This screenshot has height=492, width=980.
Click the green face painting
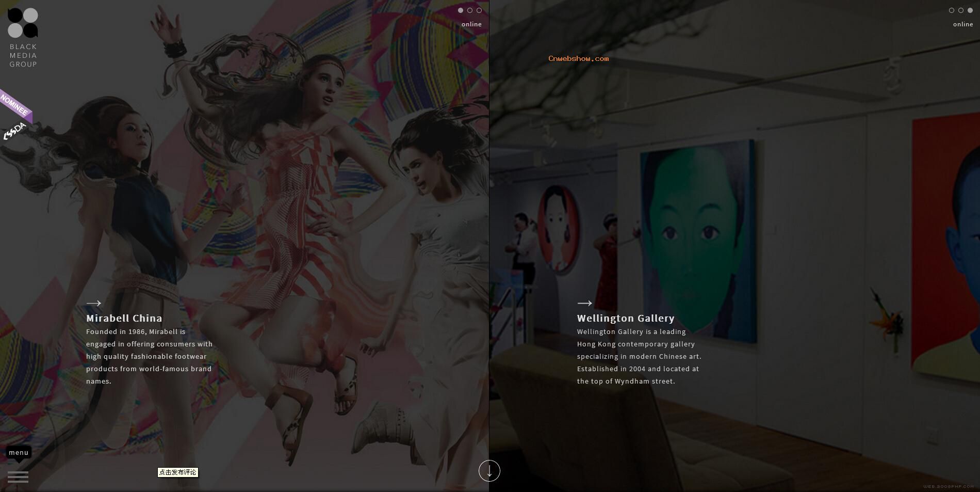point(698,242)
